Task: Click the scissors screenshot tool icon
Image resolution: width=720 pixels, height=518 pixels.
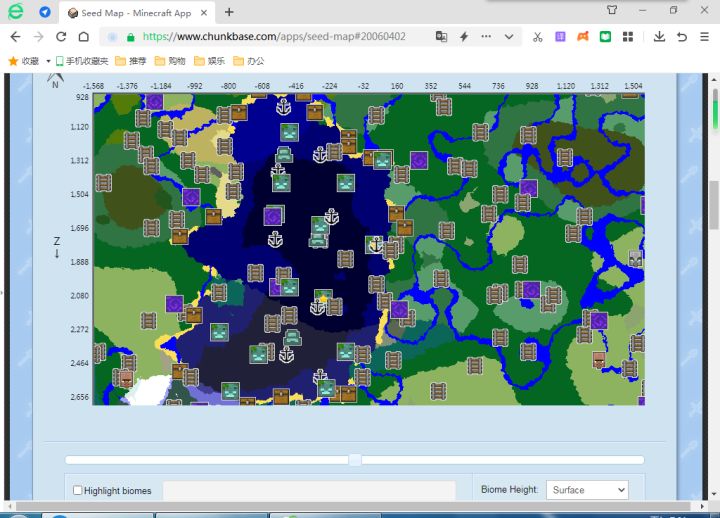Action: [537, 37]
